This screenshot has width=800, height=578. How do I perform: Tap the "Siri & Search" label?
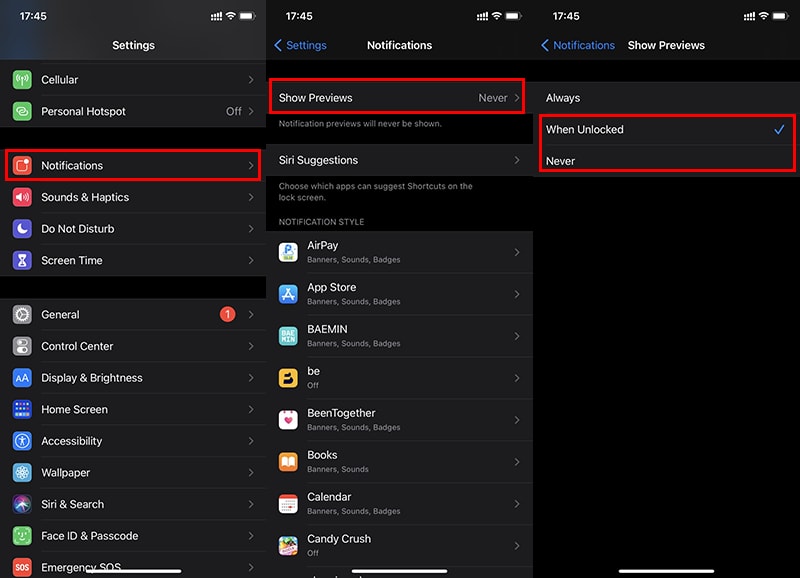click(x=72, y=504)
